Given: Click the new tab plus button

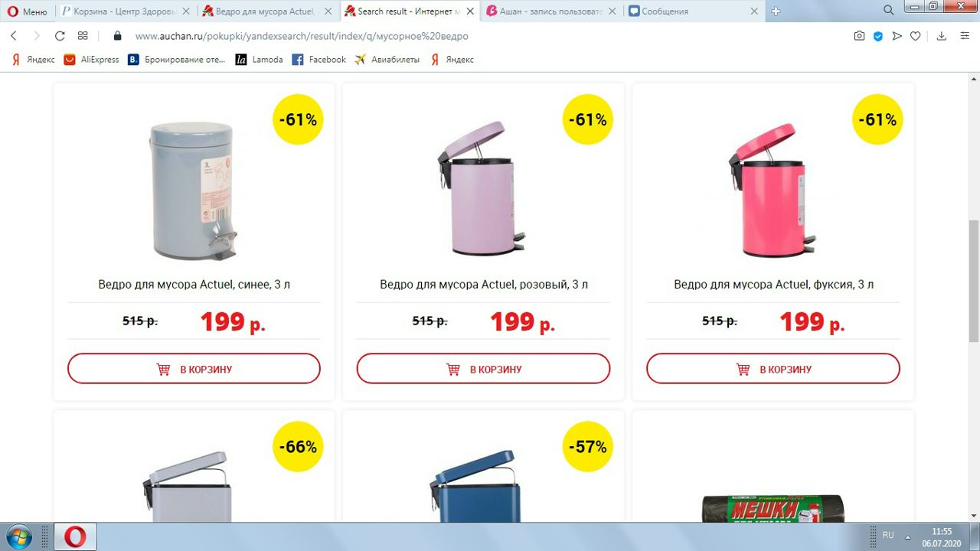Looking at the screenshot, I should 776,11.
